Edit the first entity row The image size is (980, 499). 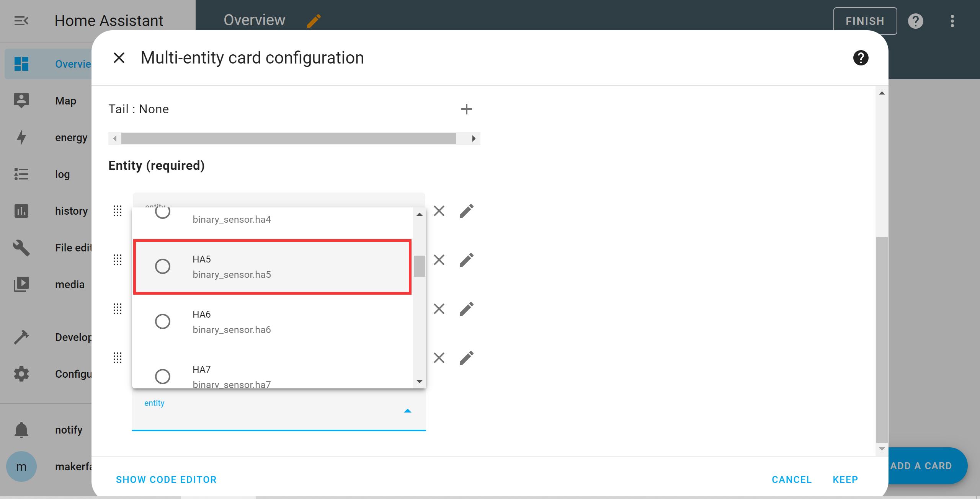click(x=466, y=211)
